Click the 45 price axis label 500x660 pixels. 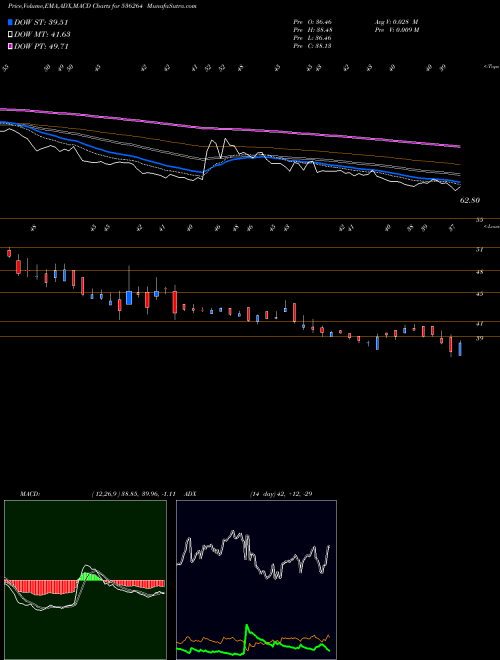tap(479, 294)
